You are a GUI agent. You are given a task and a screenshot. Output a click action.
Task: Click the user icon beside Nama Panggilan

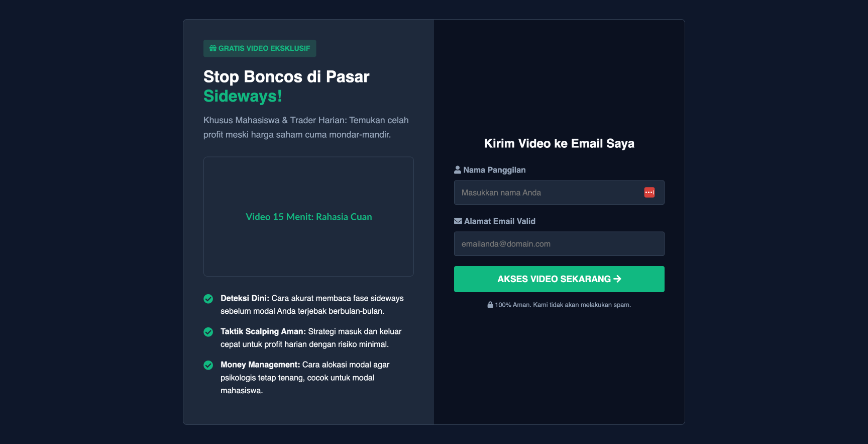[458, 170]
